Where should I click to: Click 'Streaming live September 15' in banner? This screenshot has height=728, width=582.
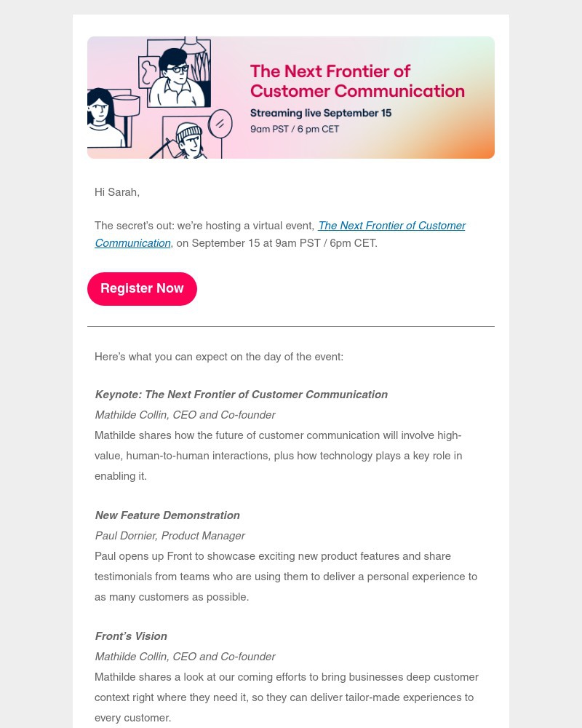click(x=320, y=113)
